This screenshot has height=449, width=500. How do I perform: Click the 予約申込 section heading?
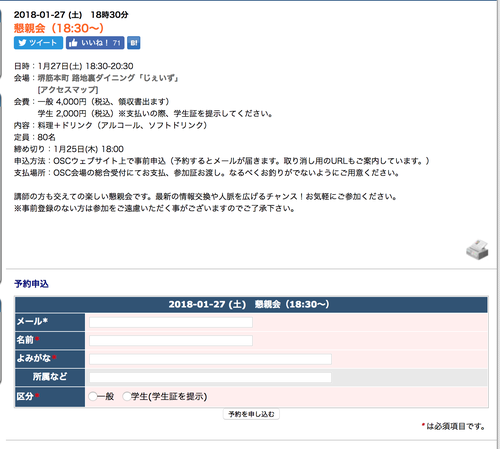[31, 284]
